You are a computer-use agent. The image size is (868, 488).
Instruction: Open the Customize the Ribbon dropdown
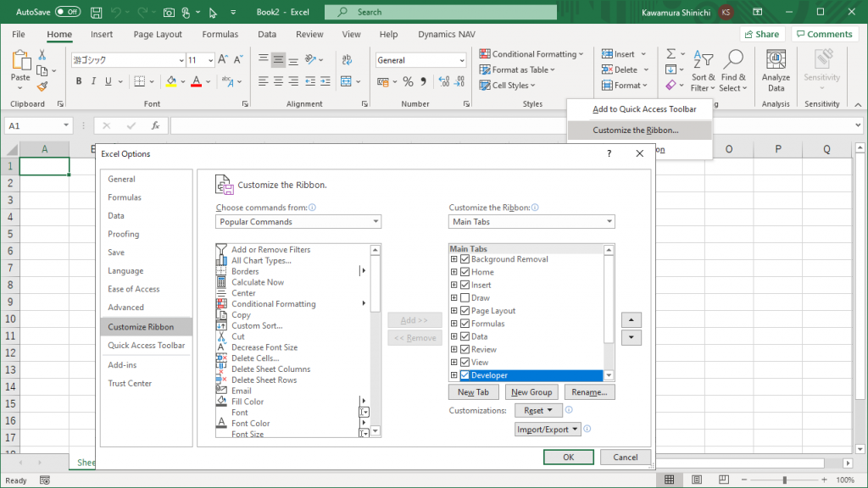pos(531,221)
